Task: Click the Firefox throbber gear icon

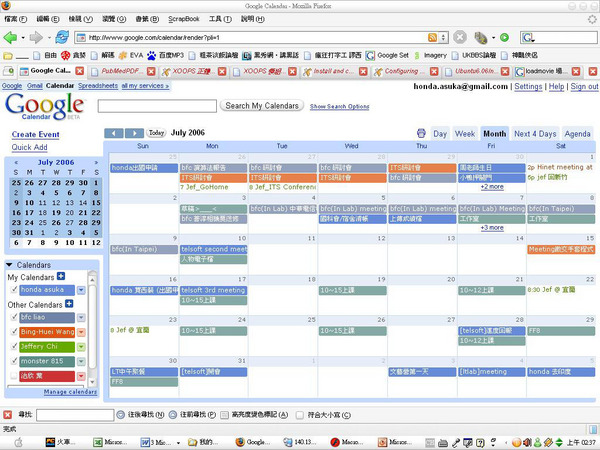Action: pyautogui.click(x=592, y=19)
